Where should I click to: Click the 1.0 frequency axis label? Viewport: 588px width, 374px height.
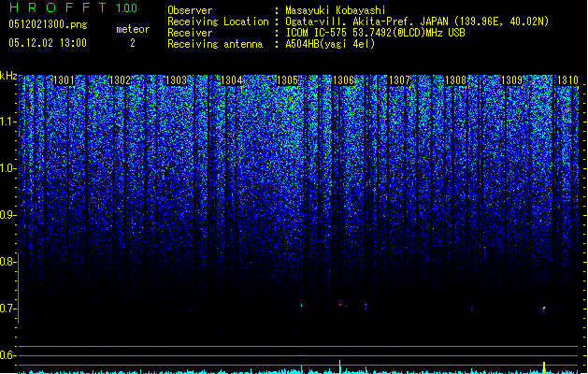[8, 169]
